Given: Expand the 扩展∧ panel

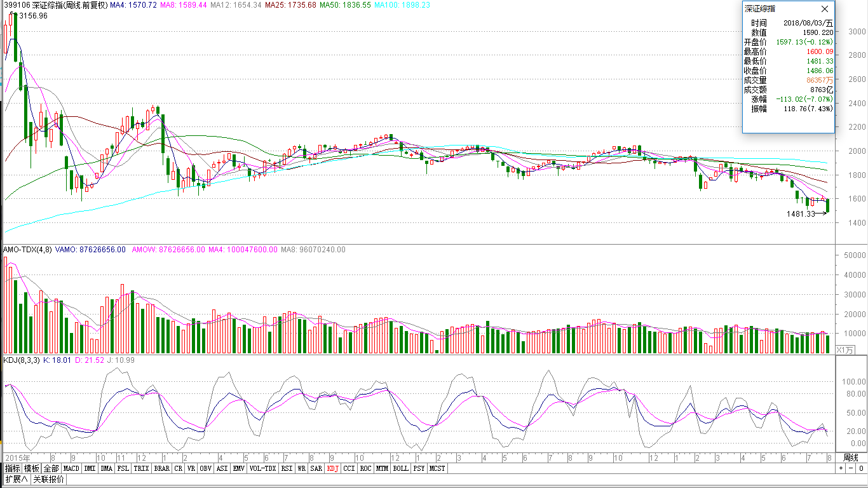Looking at the screenshot, I should (17, 479).
